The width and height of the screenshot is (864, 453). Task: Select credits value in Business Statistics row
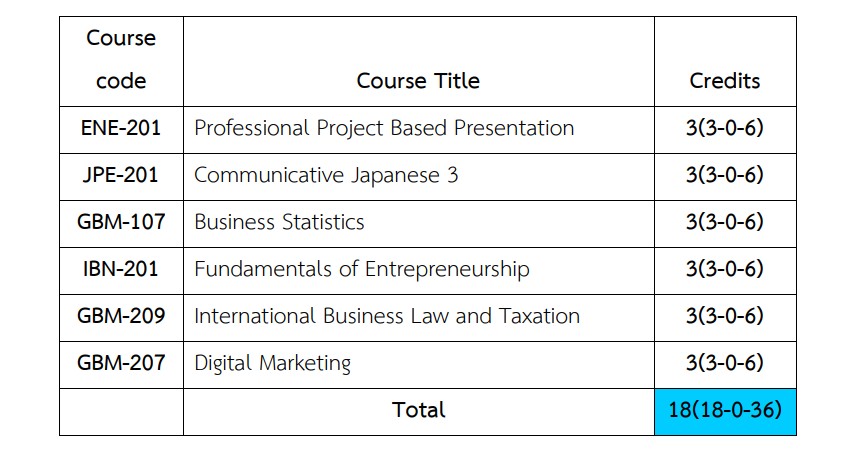[x=725, y=222]
